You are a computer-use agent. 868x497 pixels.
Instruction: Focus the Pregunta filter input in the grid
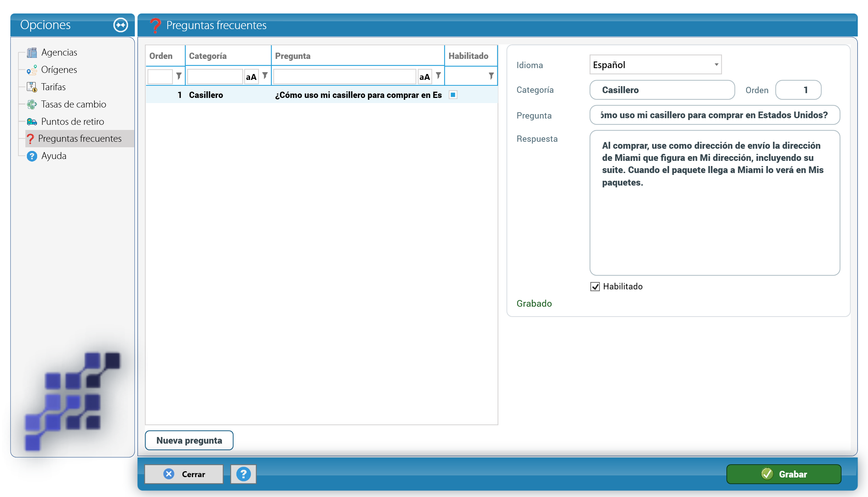click(345, 77)
